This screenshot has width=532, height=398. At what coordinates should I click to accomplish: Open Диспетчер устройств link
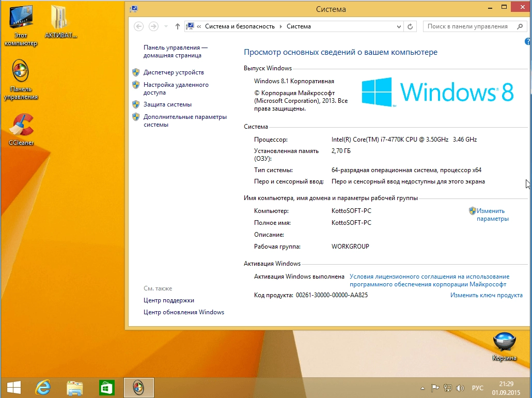(174, 72)
